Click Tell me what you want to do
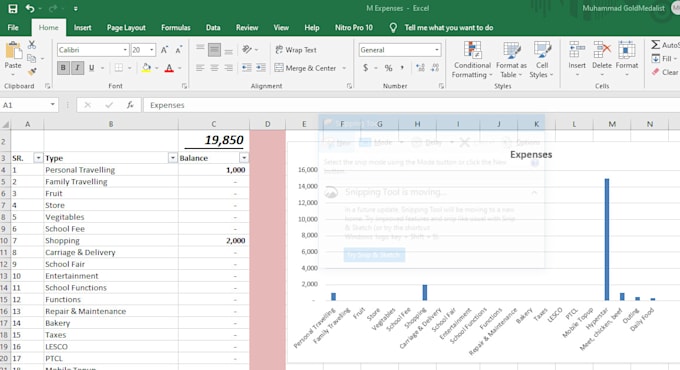The width and height of the screenshot is (680, 370). point(448,28)
